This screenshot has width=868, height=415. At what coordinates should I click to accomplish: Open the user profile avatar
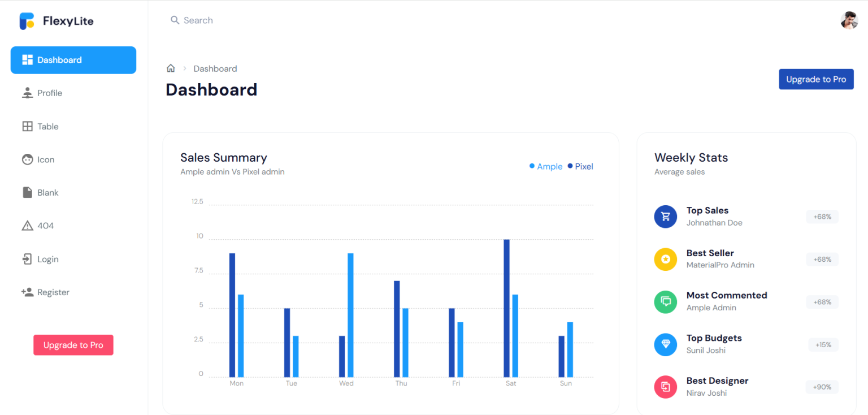click(849, 20)
